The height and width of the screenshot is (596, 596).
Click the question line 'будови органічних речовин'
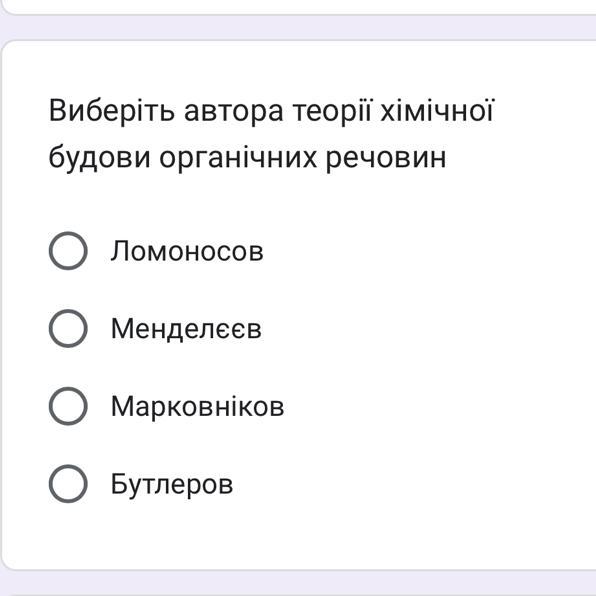(x=247, y=157)
